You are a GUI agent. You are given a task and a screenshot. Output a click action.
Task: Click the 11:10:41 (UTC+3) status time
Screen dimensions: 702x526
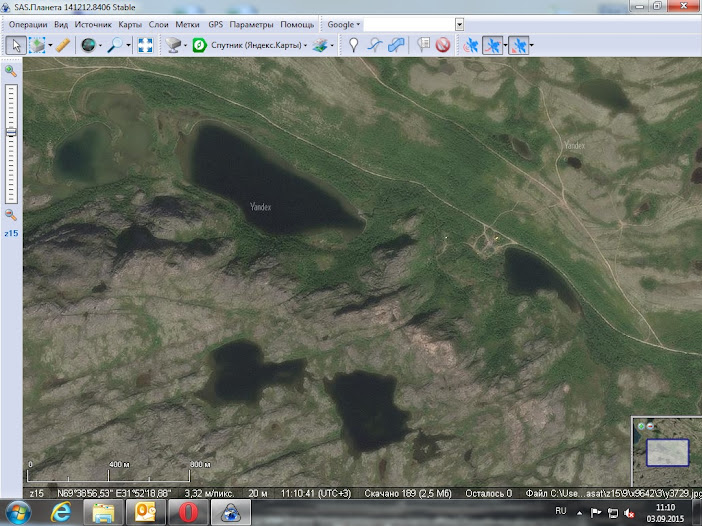click(316, 493)
